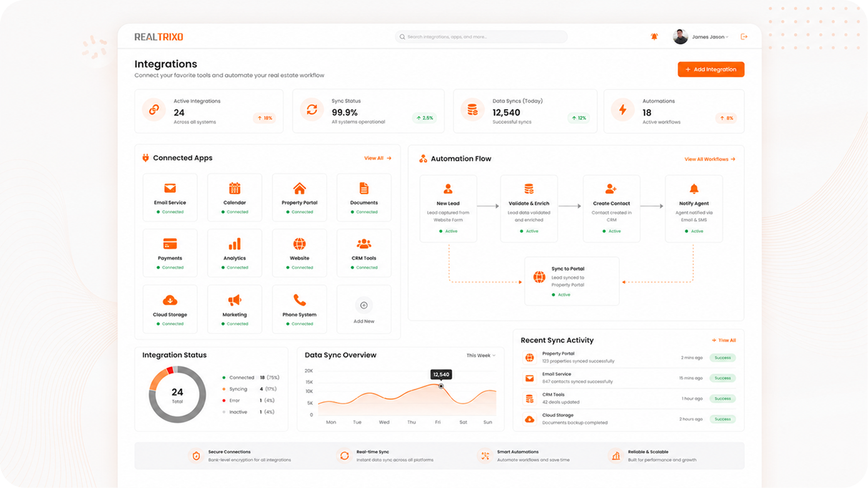
Task: Select the Notify Agent flow step
Action: (x=694, y=209)
